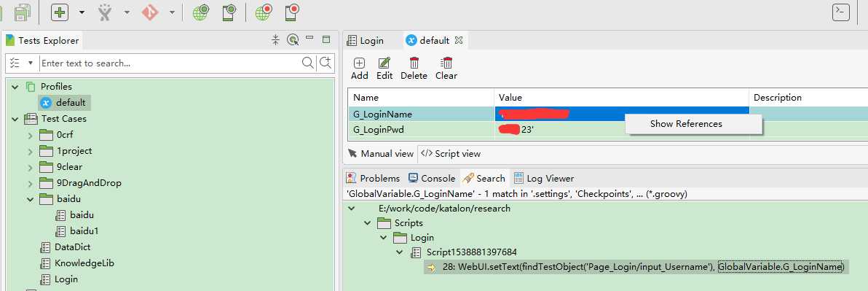Open the Problems tab
Viewport: 868px width, 291px height.
click(x=373, y=179)
